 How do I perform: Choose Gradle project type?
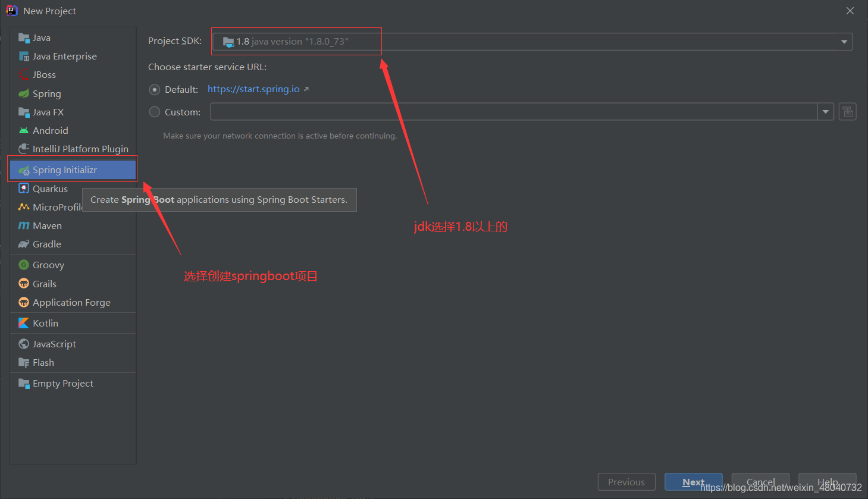[x=73, y=244]
